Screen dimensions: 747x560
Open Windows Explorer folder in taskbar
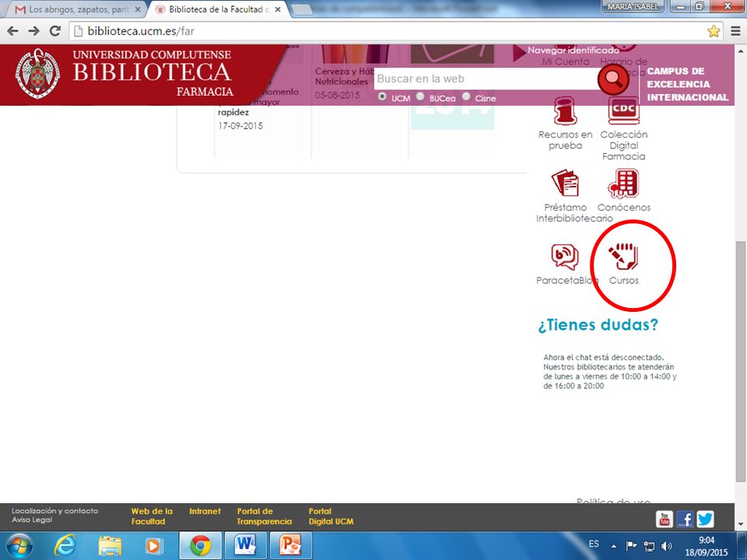click(110, 546)
